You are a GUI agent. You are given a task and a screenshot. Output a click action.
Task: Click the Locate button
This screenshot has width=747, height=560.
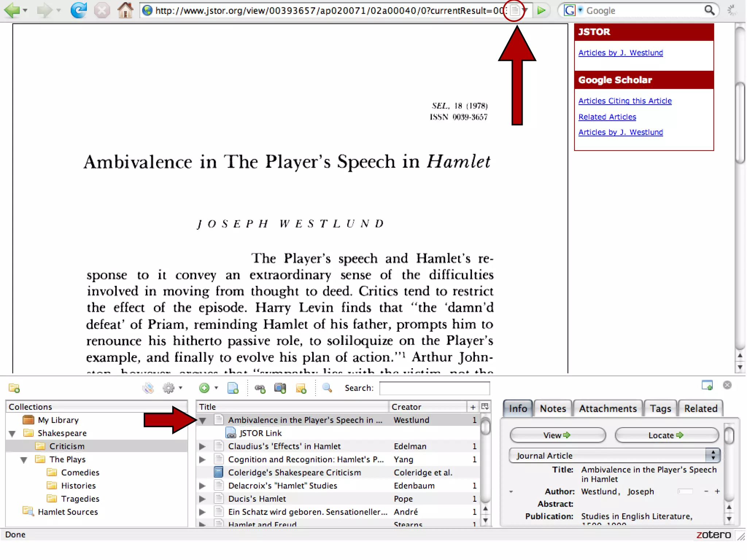(x=666, y=435)
